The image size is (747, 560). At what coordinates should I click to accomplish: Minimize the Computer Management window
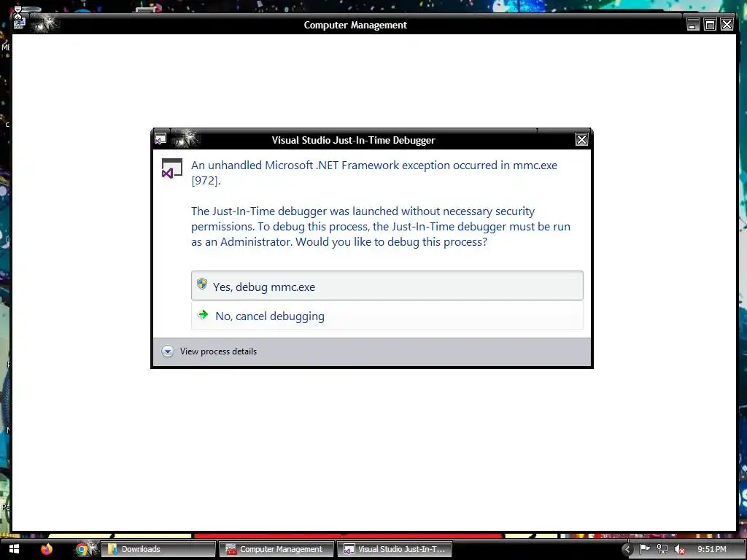click(693, 24)
